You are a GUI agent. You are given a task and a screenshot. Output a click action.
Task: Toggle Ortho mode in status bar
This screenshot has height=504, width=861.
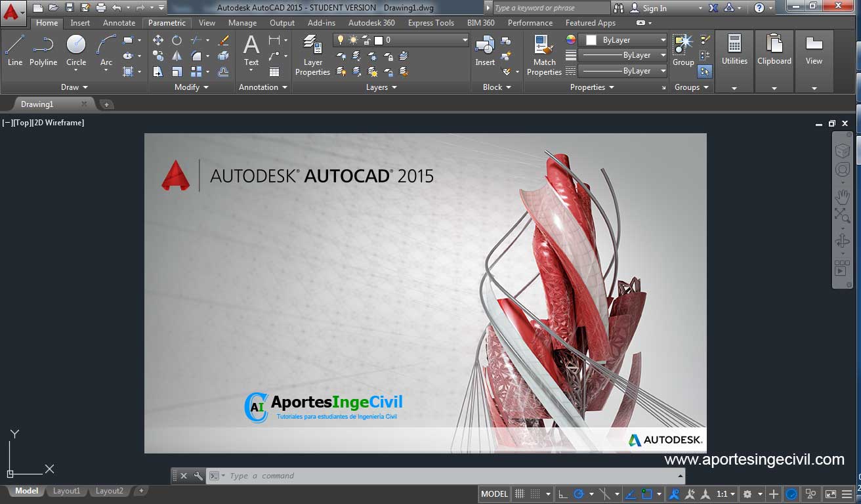(x=563, y=494)
